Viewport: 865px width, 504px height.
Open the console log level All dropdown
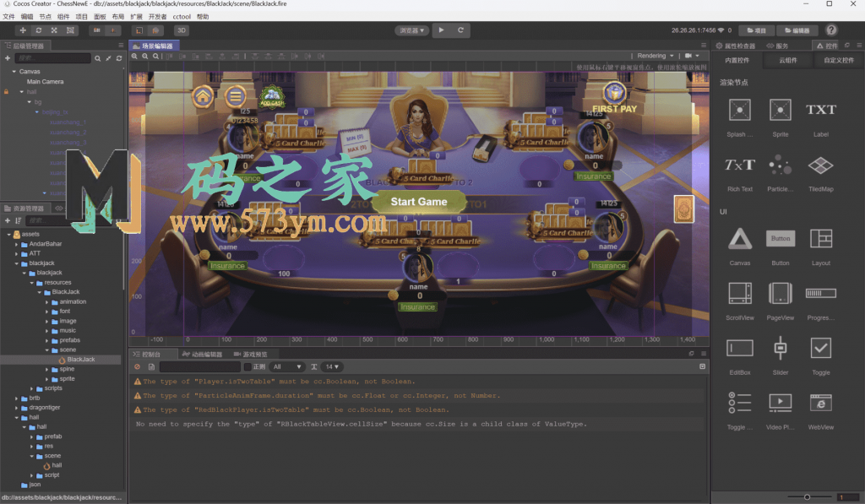click(287, 366)
